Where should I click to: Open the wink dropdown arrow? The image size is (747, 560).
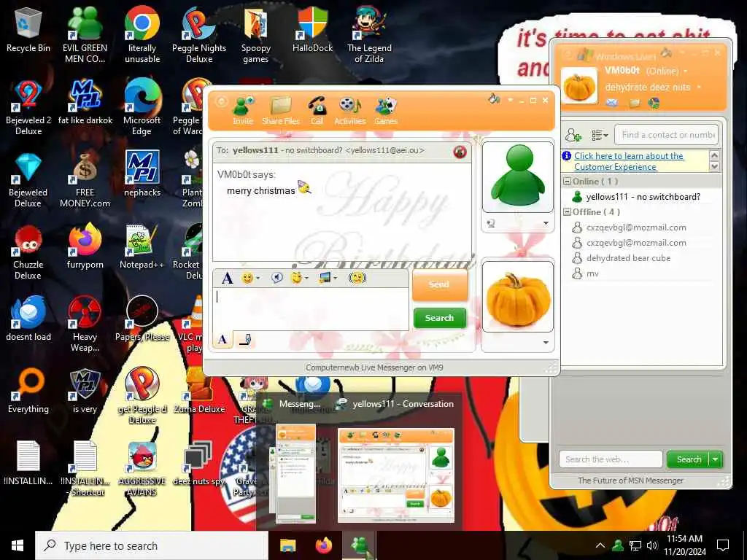click(307, 279)
